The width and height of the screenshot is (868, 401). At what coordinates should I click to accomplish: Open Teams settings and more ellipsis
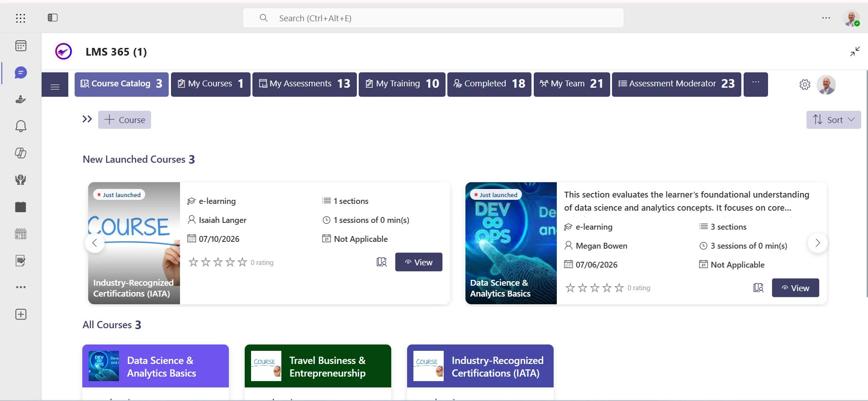click(826, 18)
